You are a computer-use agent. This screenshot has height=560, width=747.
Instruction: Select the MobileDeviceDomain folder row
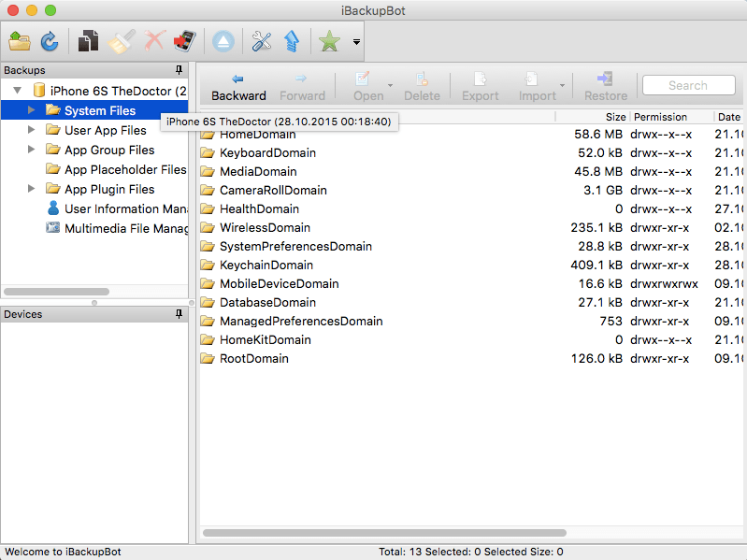pos(470,283)
